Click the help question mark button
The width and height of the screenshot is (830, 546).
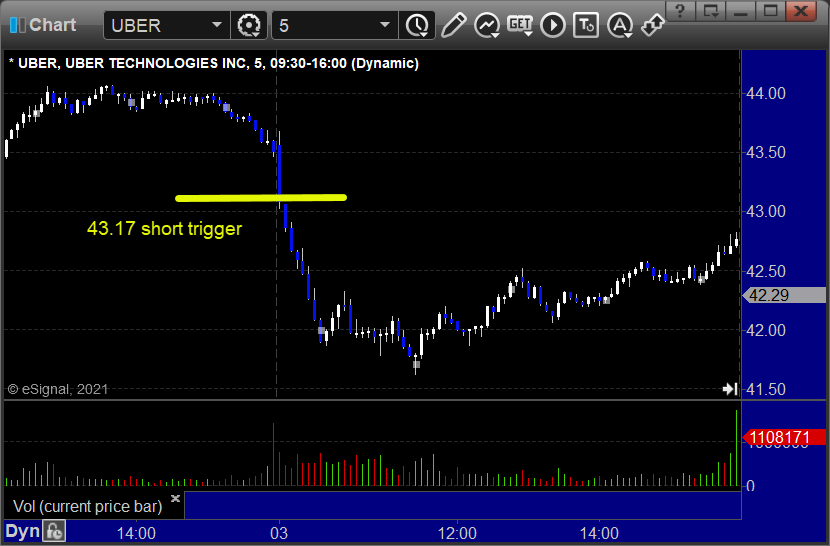pos(680,11)
